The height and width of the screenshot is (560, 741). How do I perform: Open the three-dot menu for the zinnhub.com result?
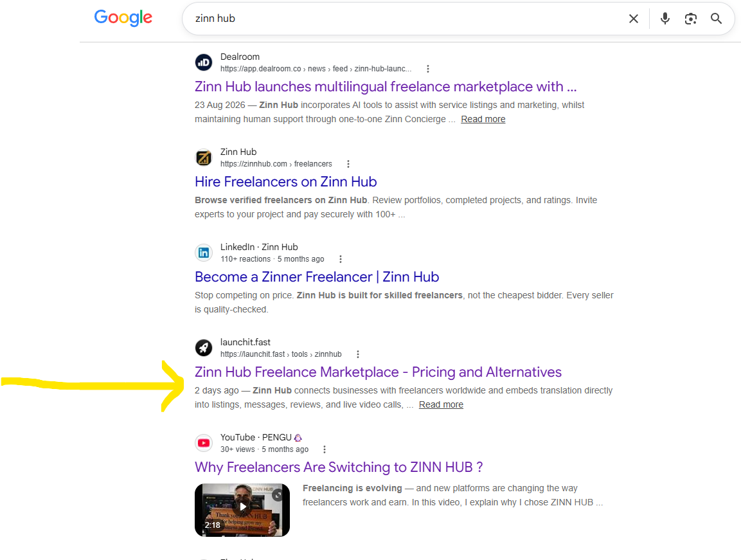click(348, 164)
